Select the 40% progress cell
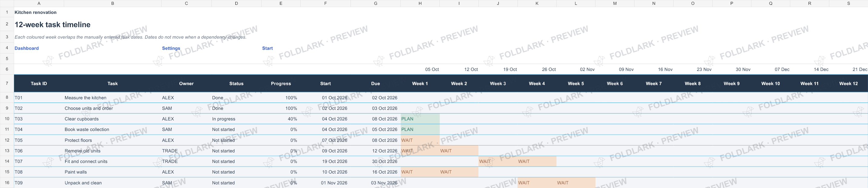Screen dimensions: 868x188 [x=281, y=119]
